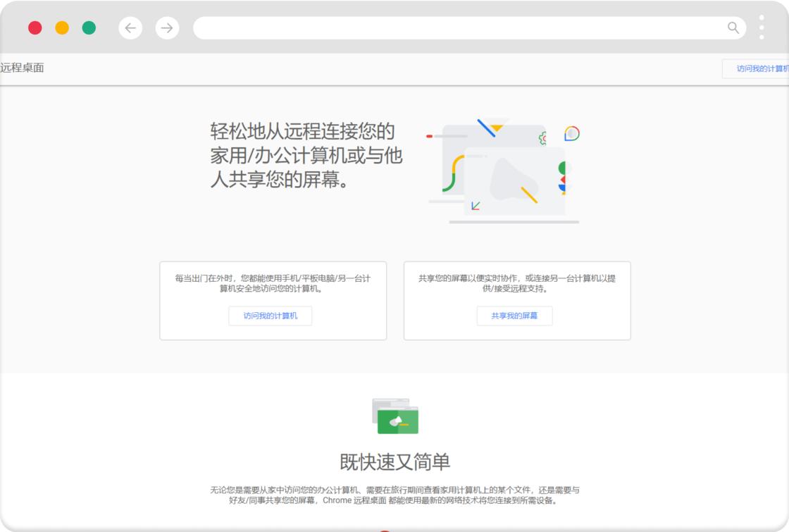789x532 pixels.
Task: Click the back navigation arrow
Action: point(130,28)
